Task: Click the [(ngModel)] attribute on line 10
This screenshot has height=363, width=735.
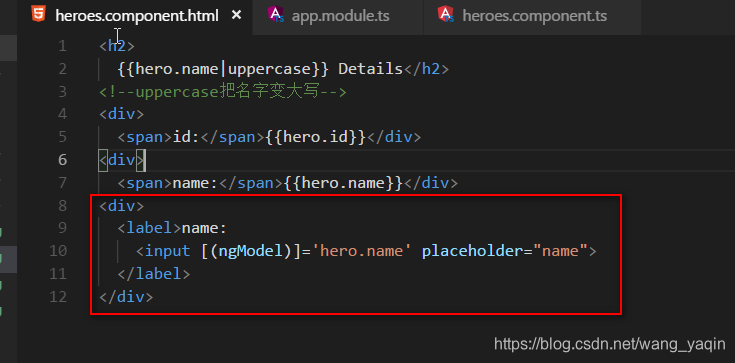Action: [251, 251]
